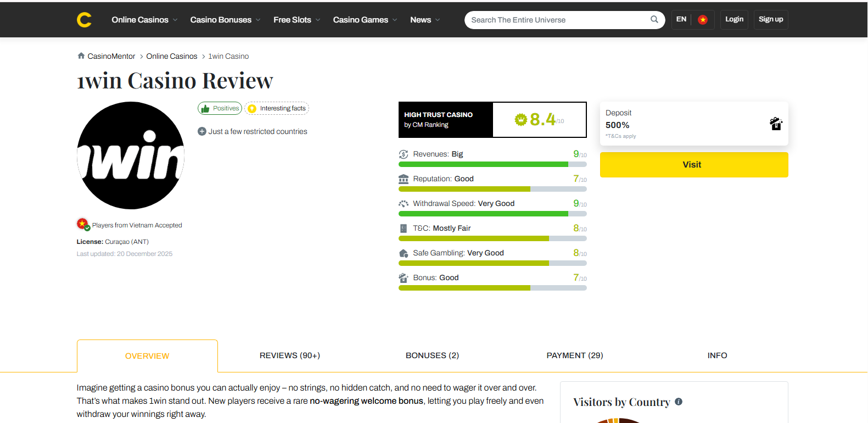
Task: Toggle the Positives filter pill
Action: [x=220, y=108]
